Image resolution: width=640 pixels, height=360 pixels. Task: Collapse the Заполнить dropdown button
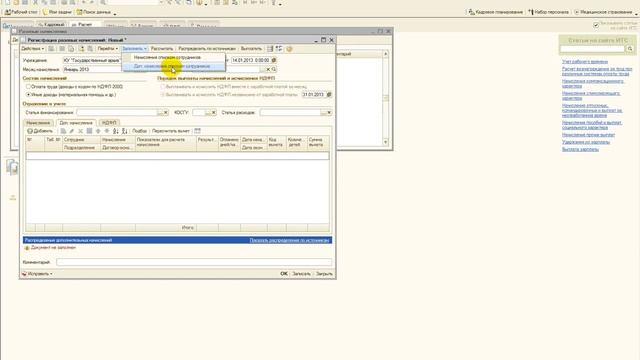coord(134,49)
